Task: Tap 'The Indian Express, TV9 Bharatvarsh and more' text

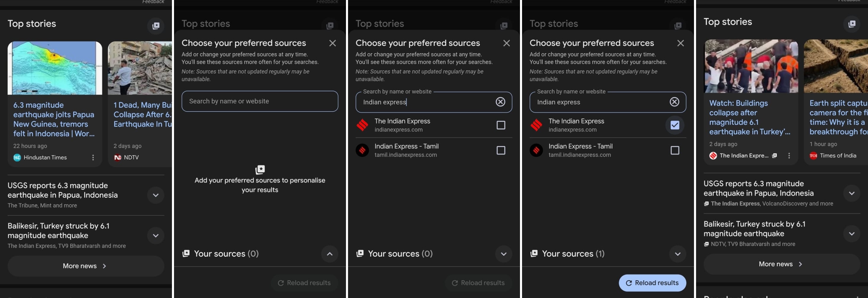Action: tap(67, 246)
